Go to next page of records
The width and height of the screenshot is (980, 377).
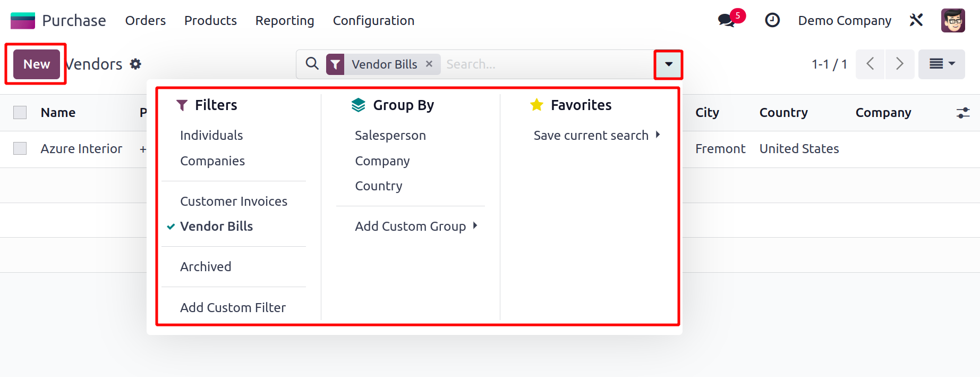coord(899,64)
